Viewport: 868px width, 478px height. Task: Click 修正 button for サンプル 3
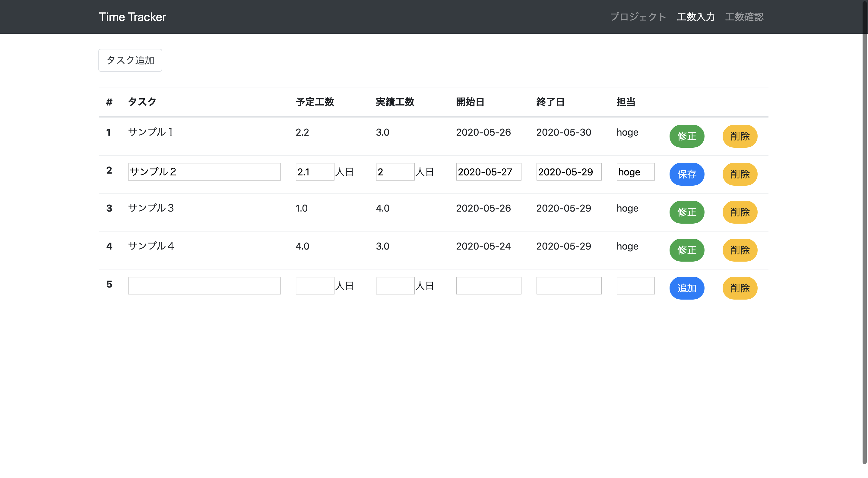[x=687, y=212]
